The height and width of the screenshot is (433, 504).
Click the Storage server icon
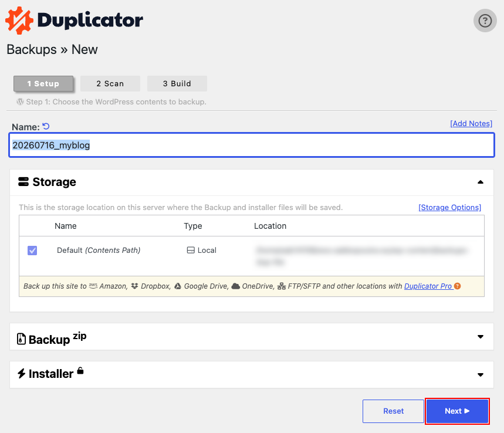[23, 182]
